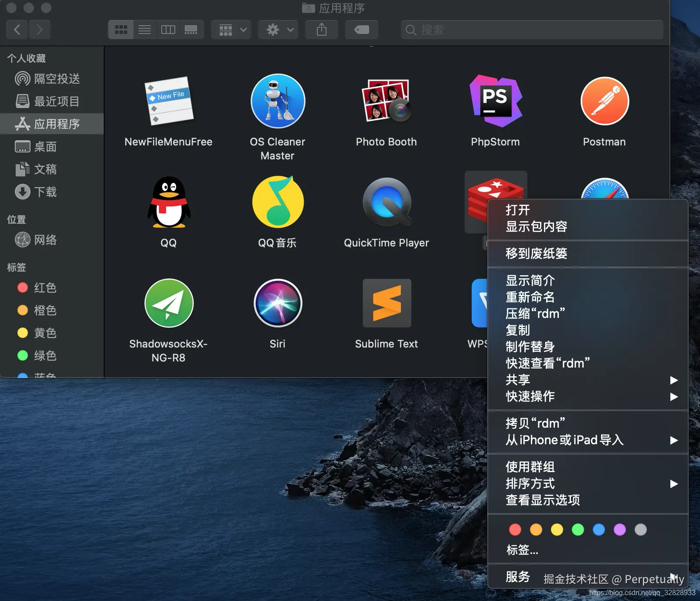
Task: Apply the purple tag color dot
Action: click(620, 530)
